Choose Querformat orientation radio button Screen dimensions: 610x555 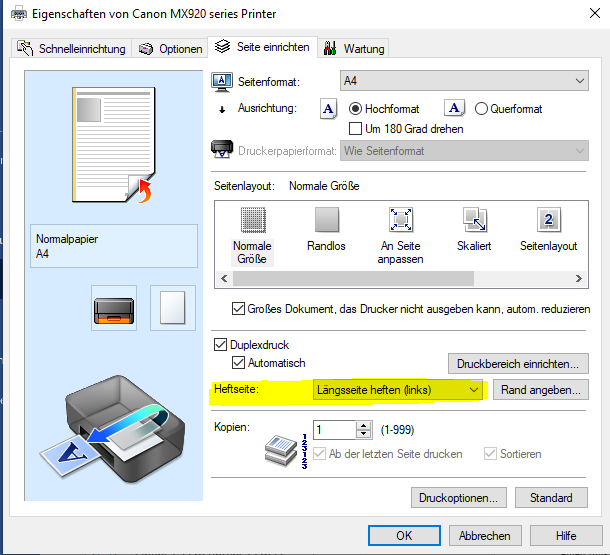481,109
